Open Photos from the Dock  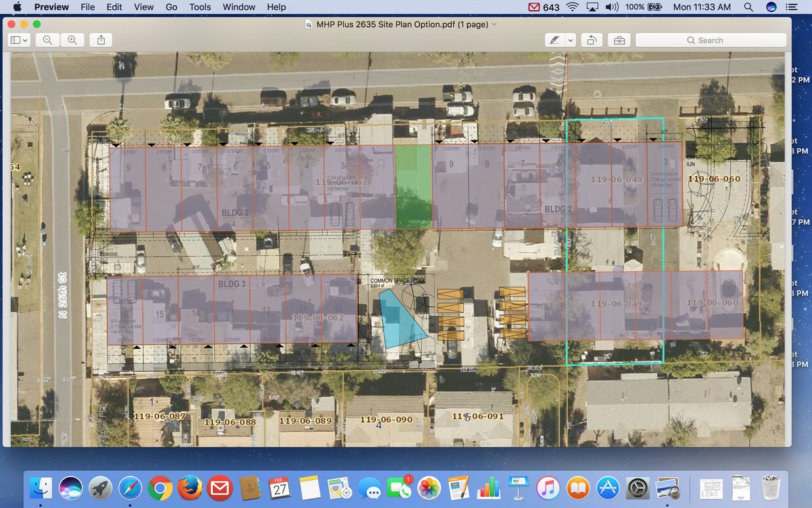(x=430, y=488)
